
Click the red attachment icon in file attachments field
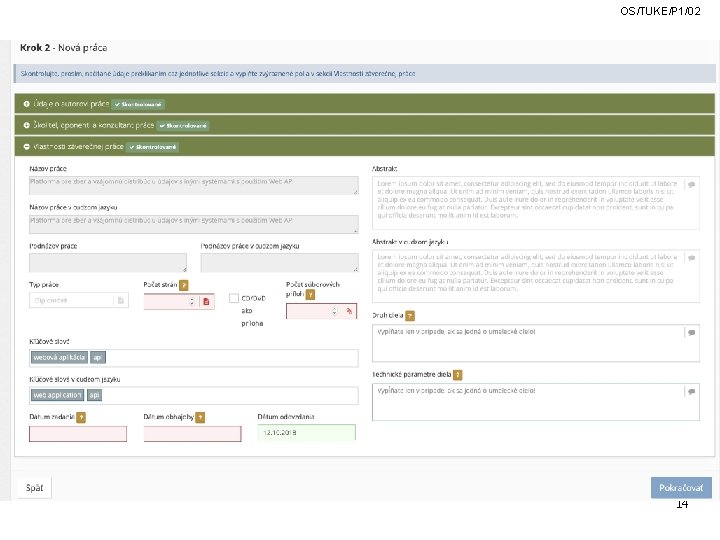click(x=349, y=311)
